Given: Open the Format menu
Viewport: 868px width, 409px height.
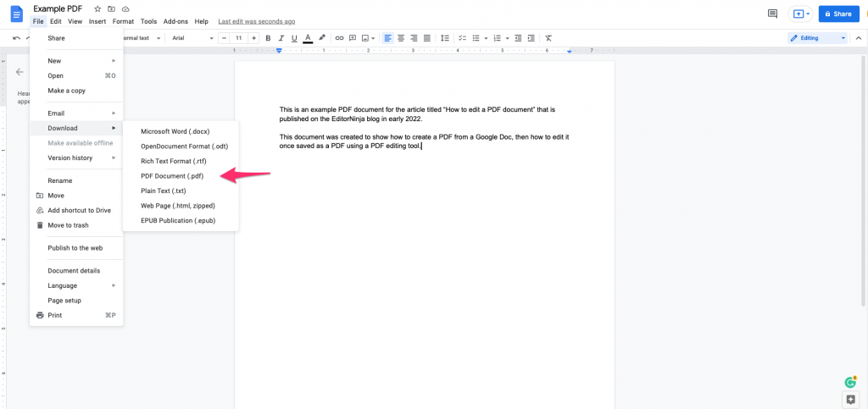Looking at the screenshot, I should pos(123,21).
